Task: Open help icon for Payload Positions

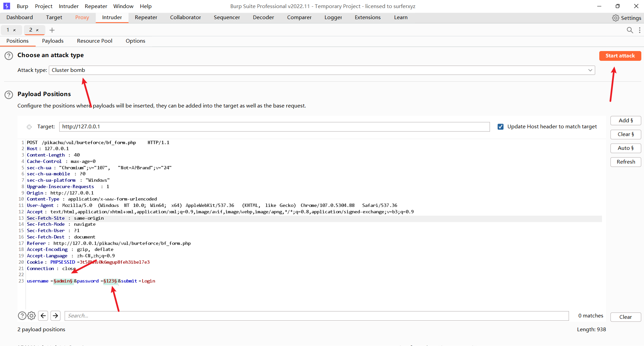Action: [9, 95]
